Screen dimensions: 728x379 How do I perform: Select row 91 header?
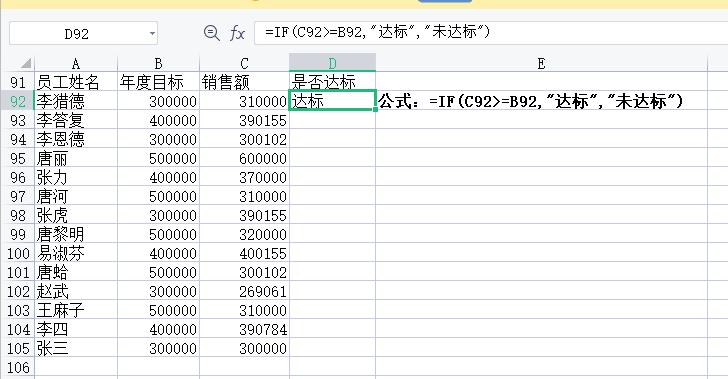coord(18,82)
